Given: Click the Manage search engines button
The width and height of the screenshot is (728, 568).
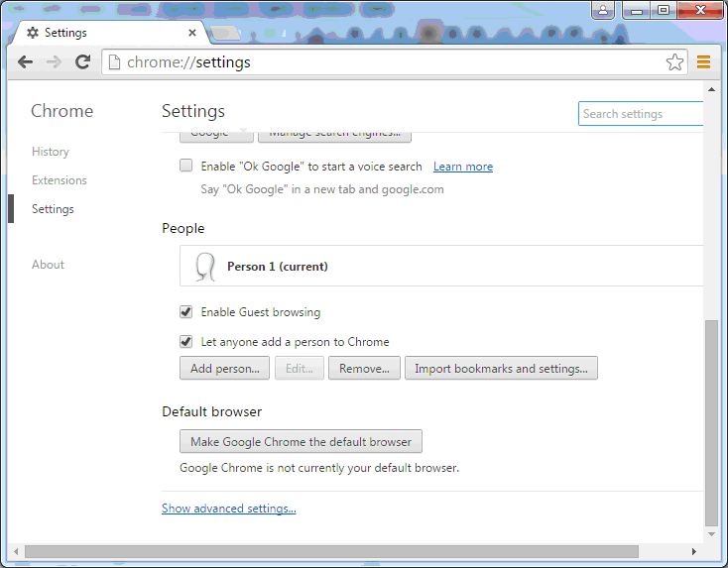Looking at the screenshot, I should coord(334,135).
